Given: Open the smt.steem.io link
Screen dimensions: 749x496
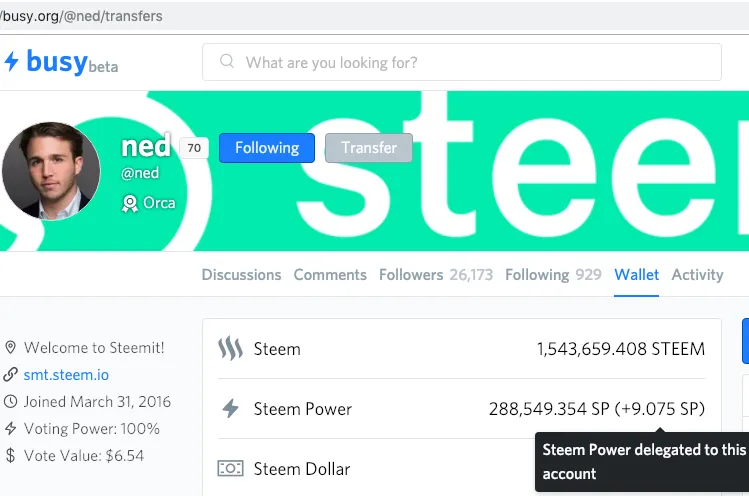Looking at the screenshot, I should pyautogui.click(x=66, y=375).
